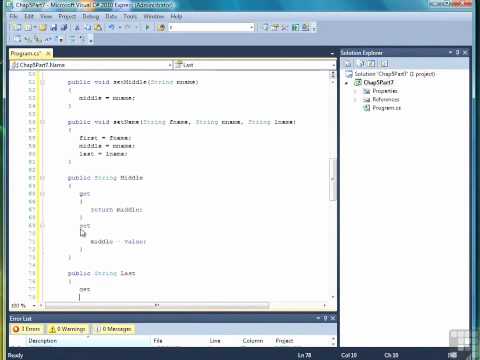Open the Find combo box dropdown arrow

click(252, 28)
